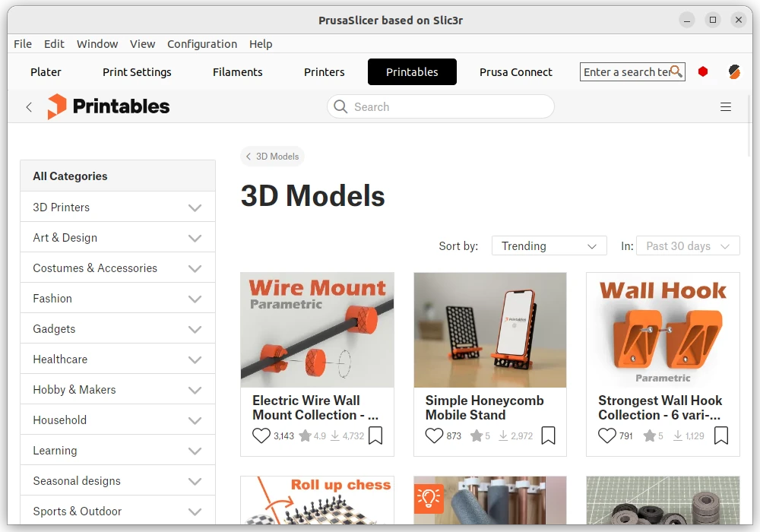Expand the Sports & Outdoor chevron

(195, 512)
